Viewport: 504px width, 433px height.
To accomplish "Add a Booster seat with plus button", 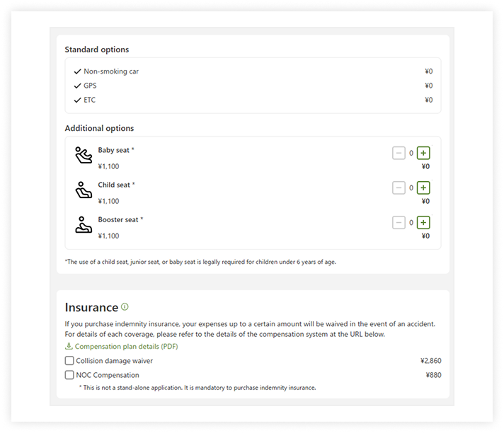I will (423, 223).
